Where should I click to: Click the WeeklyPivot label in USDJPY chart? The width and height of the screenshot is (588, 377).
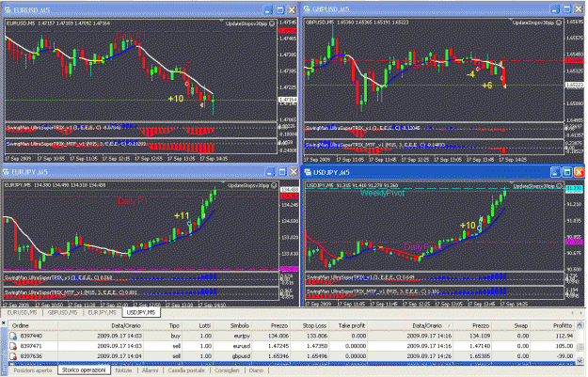tap(382, 194)
